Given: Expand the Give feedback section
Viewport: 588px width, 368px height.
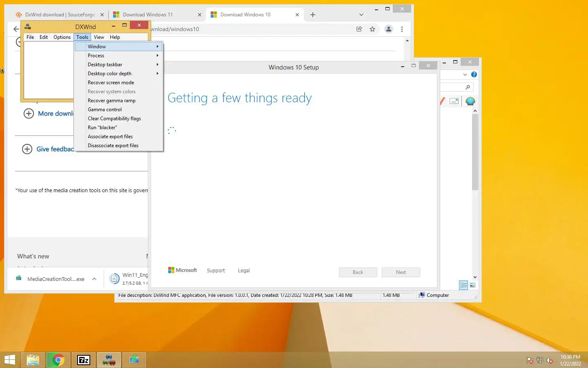Looking at the screenshot, I should pos(27,149).
